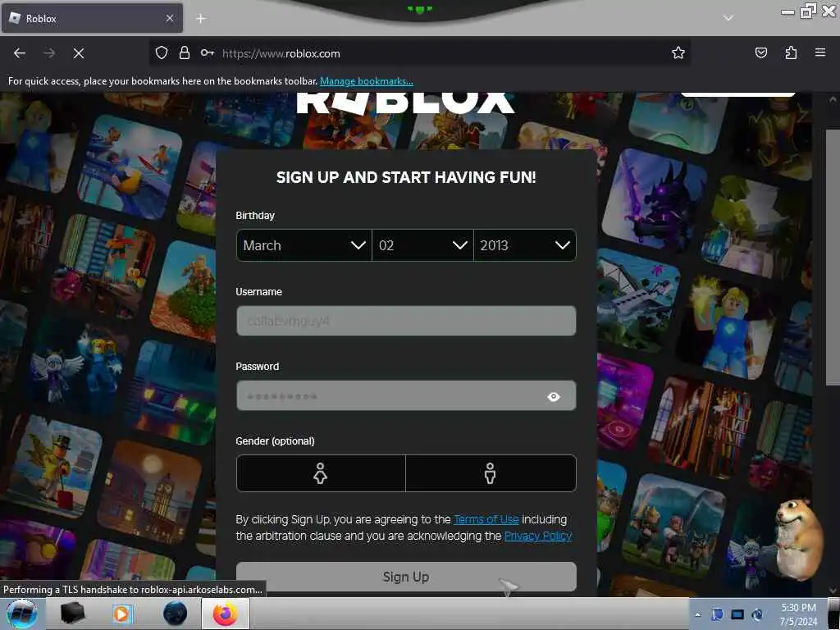
Task: Stop page loading with X button
Action: [x=79, y=53]
